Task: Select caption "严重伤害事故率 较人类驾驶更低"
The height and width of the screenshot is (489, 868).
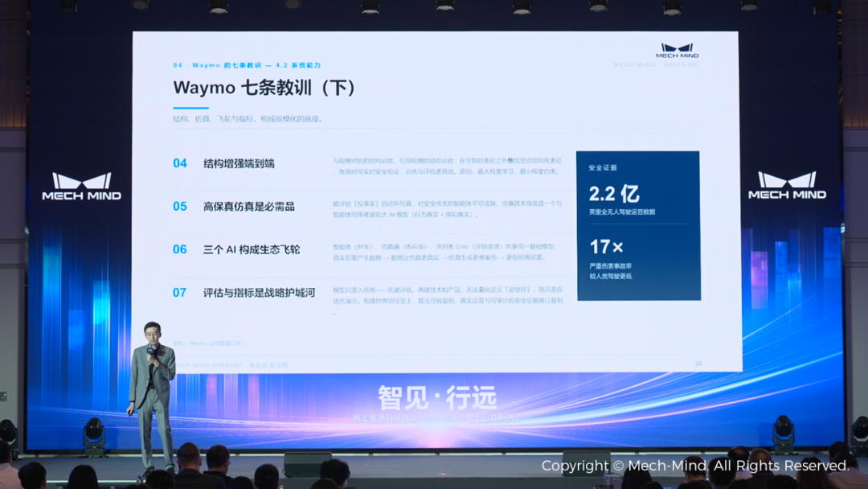Action: point(611,271)
